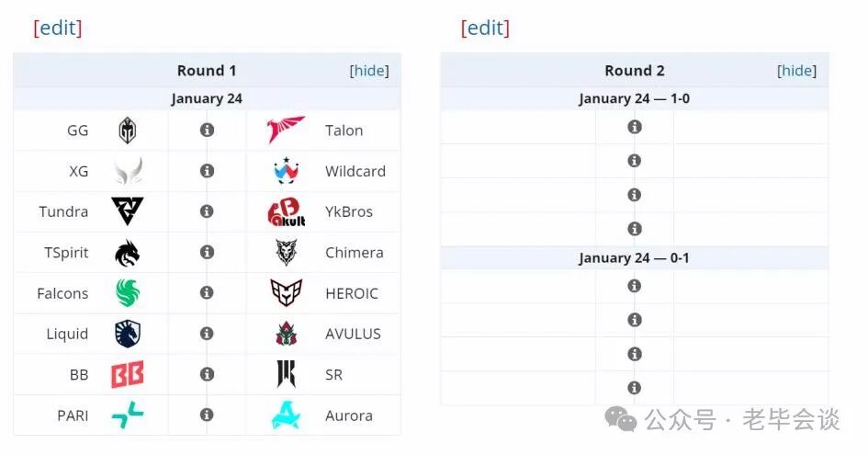Click the Gaimin Gladiators helmet logo

coord(128,131)
